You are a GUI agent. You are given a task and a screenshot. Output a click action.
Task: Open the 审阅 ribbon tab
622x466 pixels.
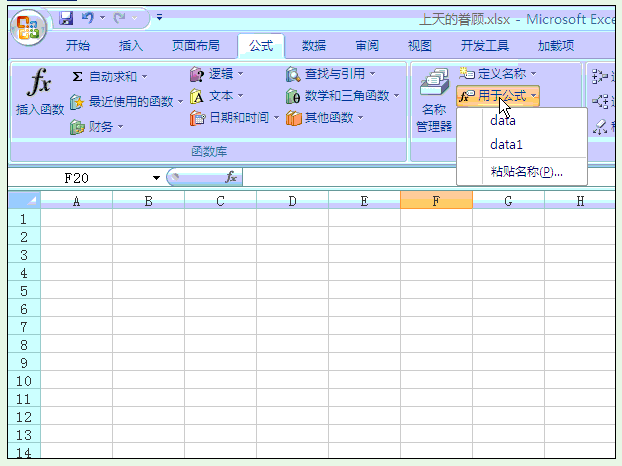coord(367,46)
